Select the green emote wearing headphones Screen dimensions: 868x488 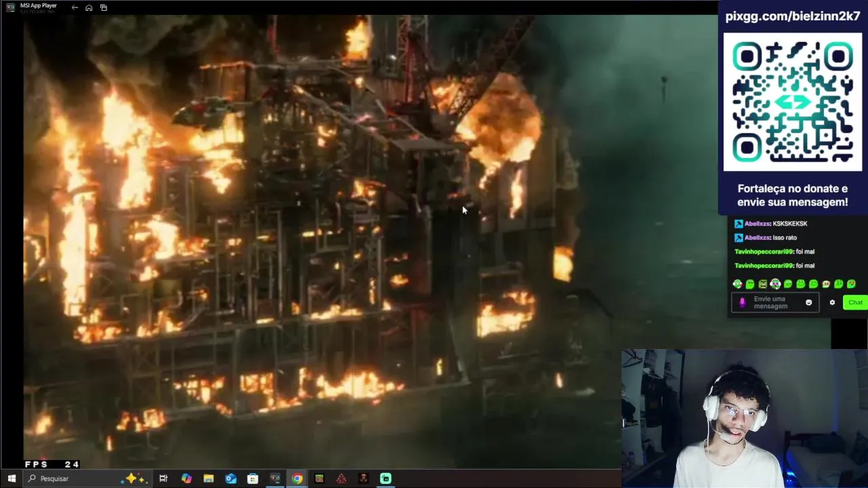(775, 284)
